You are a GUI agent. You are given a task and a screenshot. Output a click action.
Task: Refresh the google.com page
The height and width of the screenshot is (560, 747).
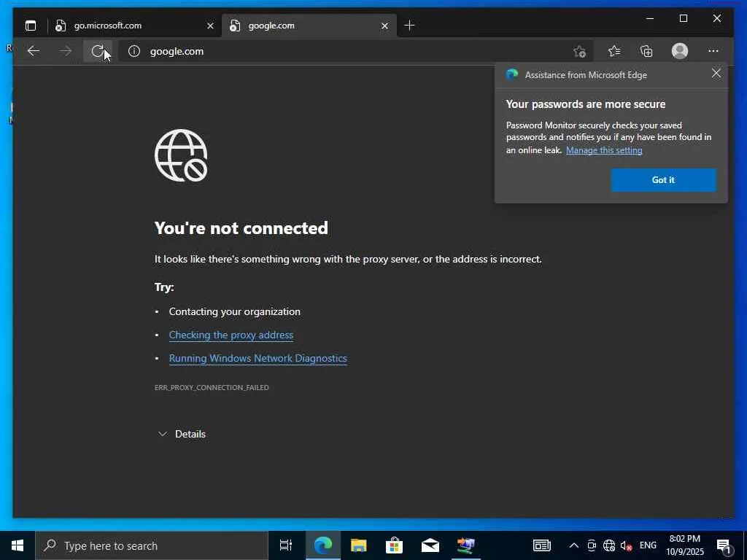click(98, 51)
